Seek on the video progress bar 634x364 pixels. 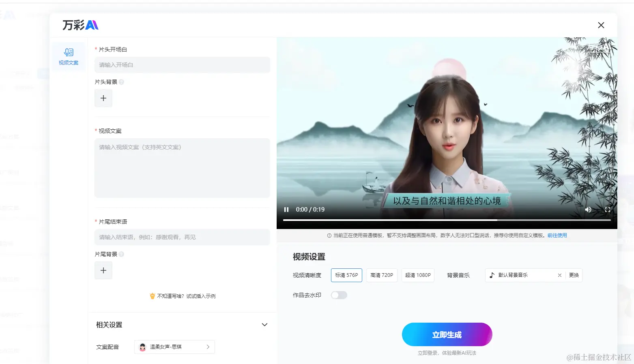(x=447, y=220)
